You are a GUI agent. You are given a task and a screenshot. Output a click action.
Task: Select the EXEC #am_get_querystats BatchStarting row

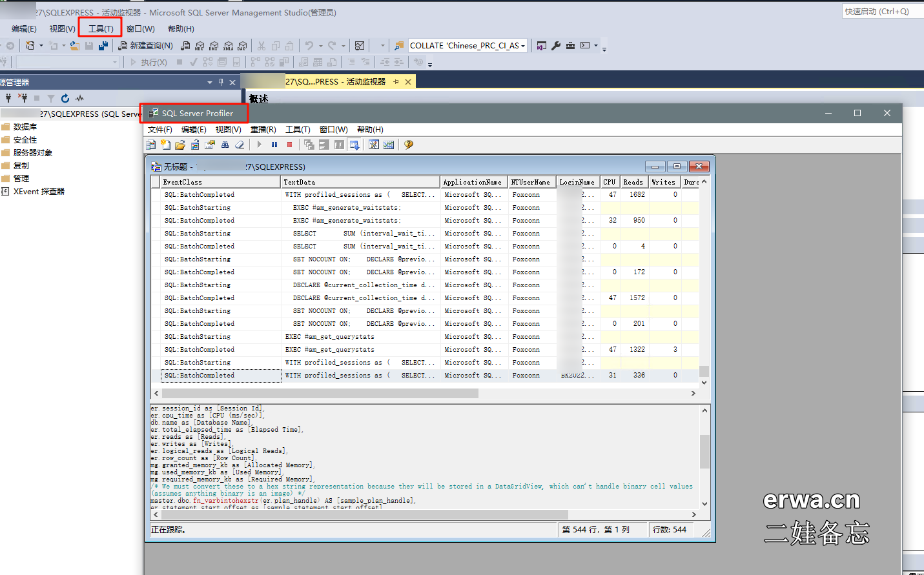click(x=425, y=337)
